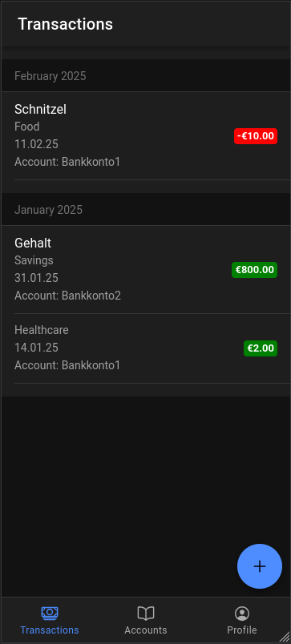Open the Gehalt transaction entry
291x644 pixels.
pos(146,270)
